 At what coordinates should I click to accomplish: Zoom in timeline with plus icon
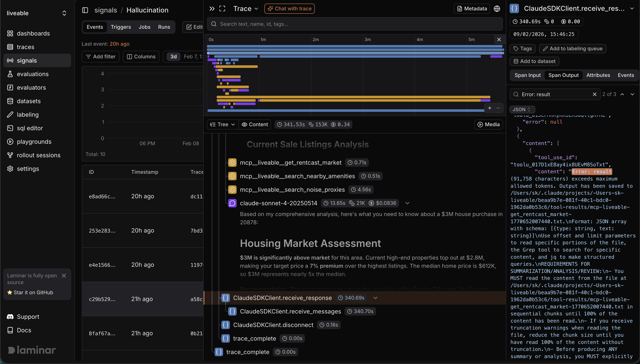(x=490, y=108)
